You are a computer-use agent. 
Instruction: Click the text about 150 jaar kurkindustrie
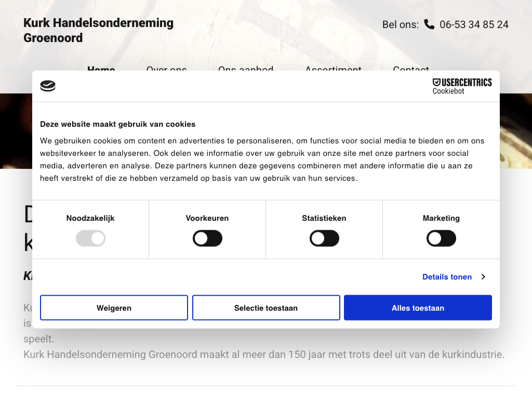click(x=263, y=354)
